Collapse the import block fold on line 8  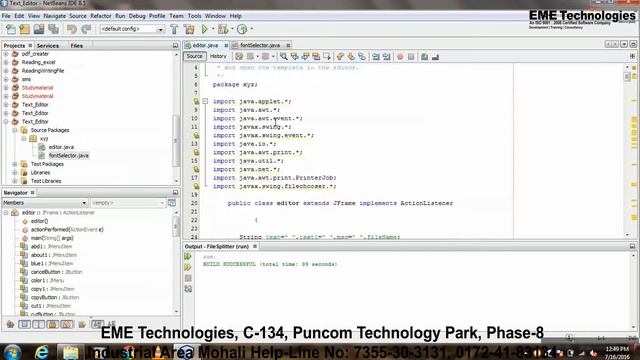[205, 101]
